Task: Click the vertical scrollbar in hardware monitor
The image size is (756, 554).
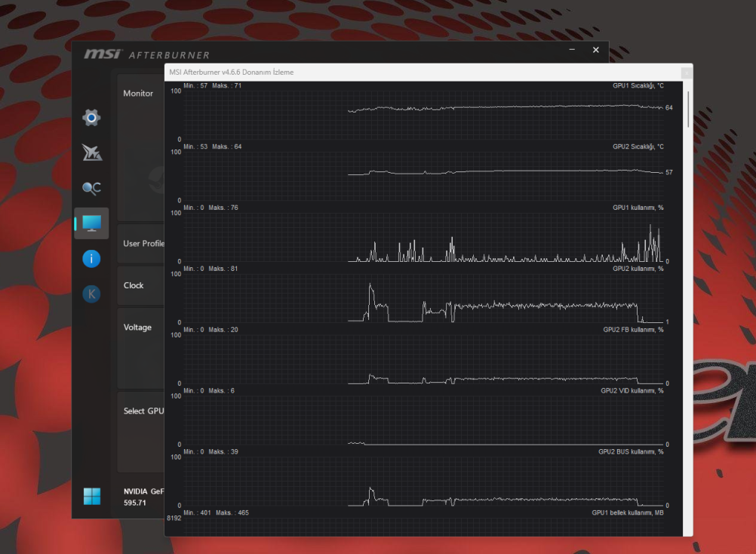Action: click(x=688, y=109)
